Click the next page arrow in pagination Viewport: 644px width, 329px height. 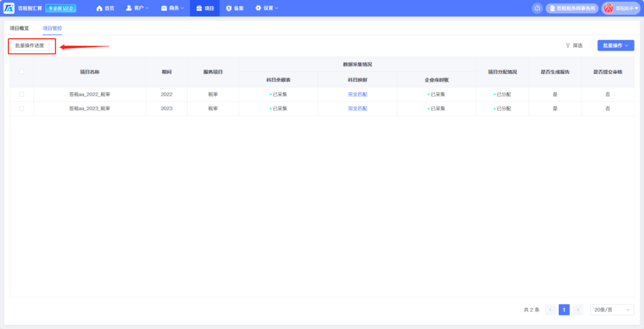click(x=578, y=310)
